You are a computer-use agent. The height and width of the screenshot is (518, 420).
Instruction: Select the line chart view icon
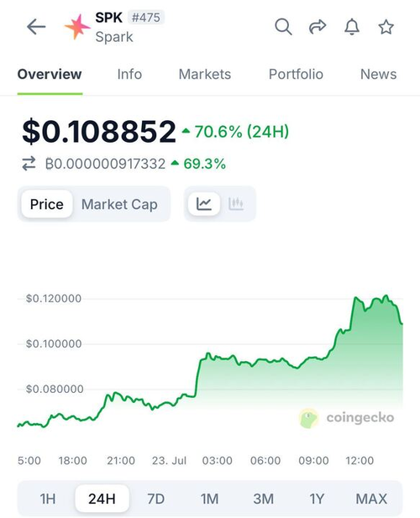coord(204,204)
